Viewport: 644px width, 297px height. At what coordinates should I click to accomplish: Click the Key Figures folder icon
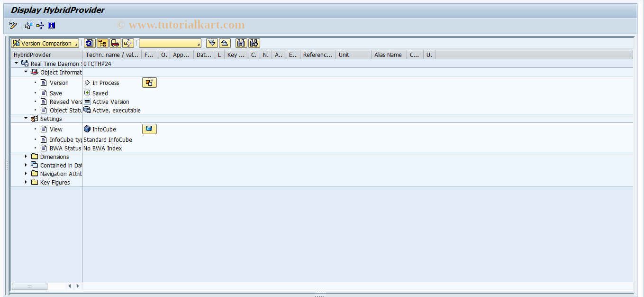point(35,182)
